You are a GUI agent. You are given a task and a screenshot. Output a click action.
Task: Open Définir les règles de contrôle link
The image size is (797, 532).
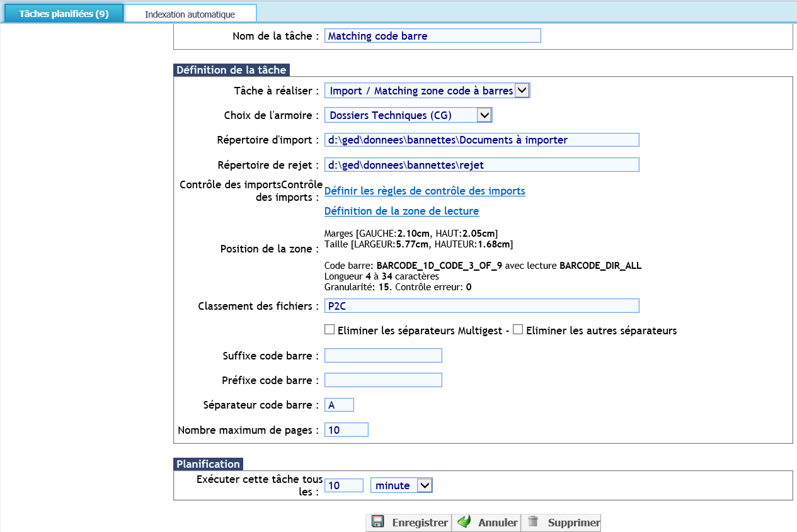tap(425, 191)
